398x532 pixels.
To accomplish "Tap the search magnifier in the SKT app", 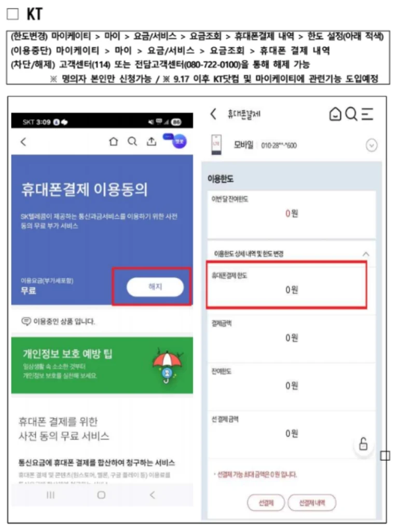I will (x=132, y=141).
